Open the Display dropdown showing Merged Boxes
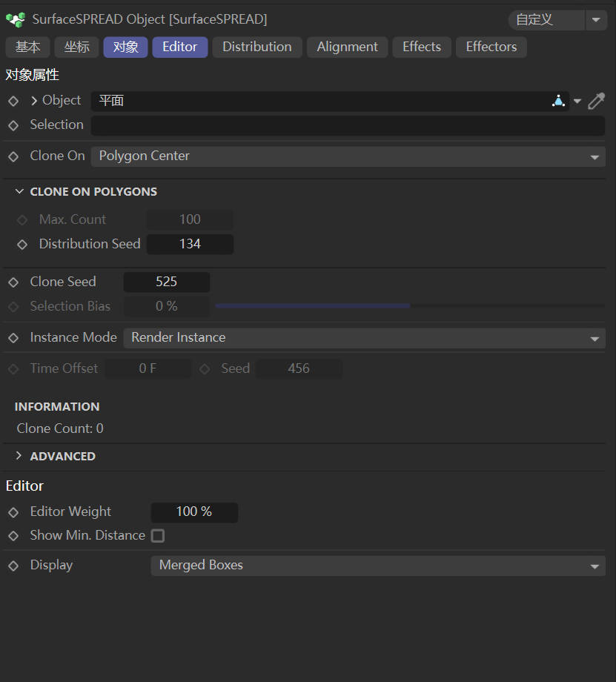616x682 pixels. [378, 565]
